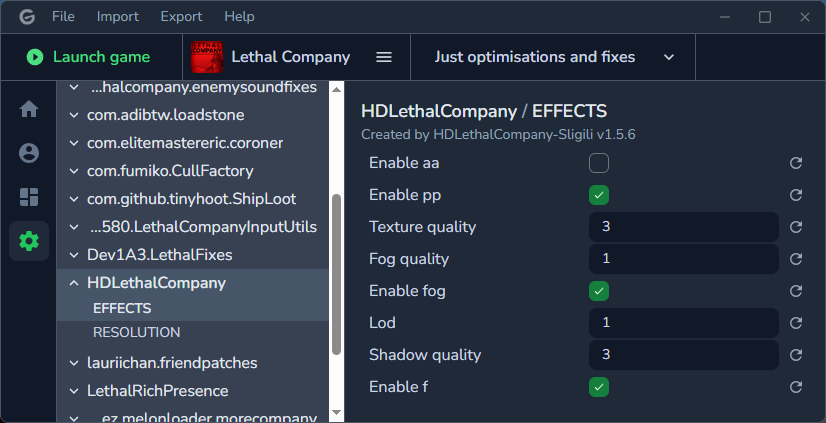The height and width of the screenshot is (423, 826).
Task: Open the Home sidebar icon
Action: point(29,109)
